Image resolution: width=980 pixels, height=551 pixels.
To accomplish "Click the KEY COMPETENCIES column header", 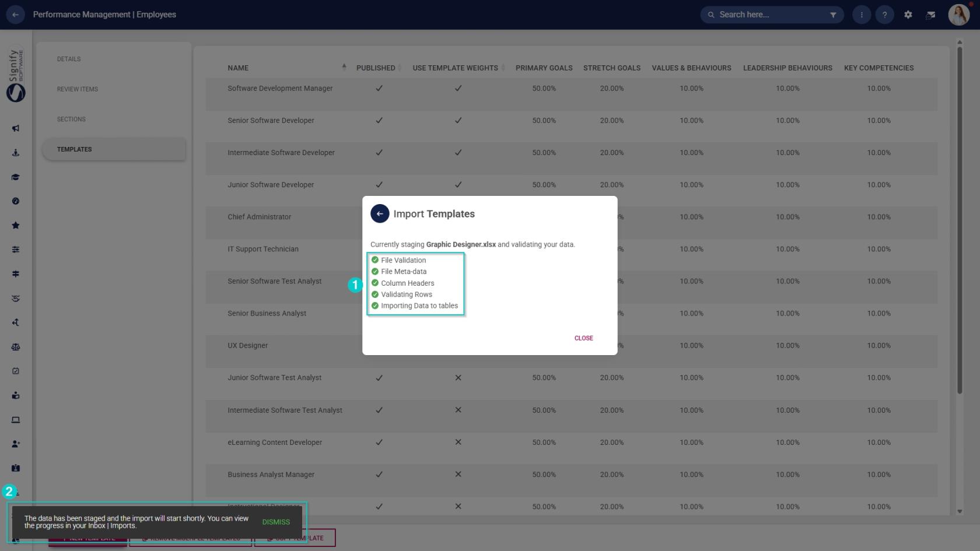I will point(878,68).
